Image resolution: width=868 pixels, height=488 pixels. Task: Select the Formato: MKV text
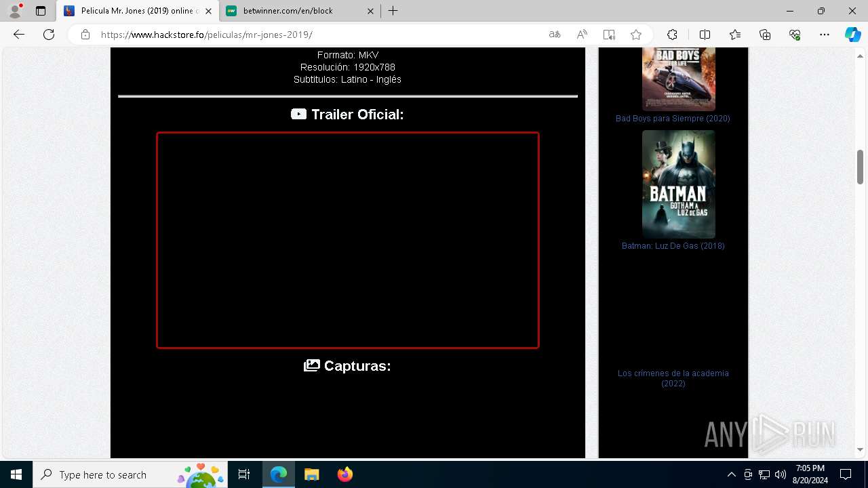(348, 55)
